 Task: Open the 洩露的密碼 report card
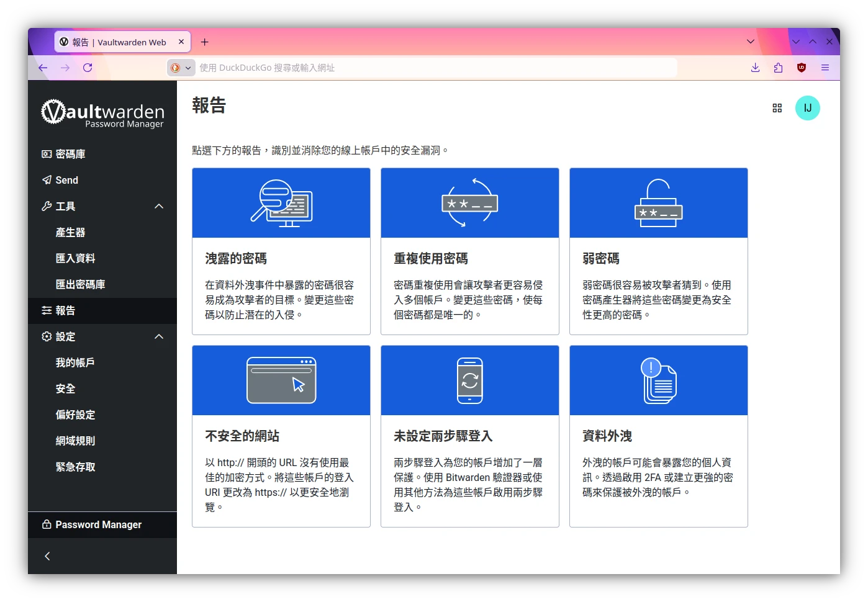[x=281, y=251]
